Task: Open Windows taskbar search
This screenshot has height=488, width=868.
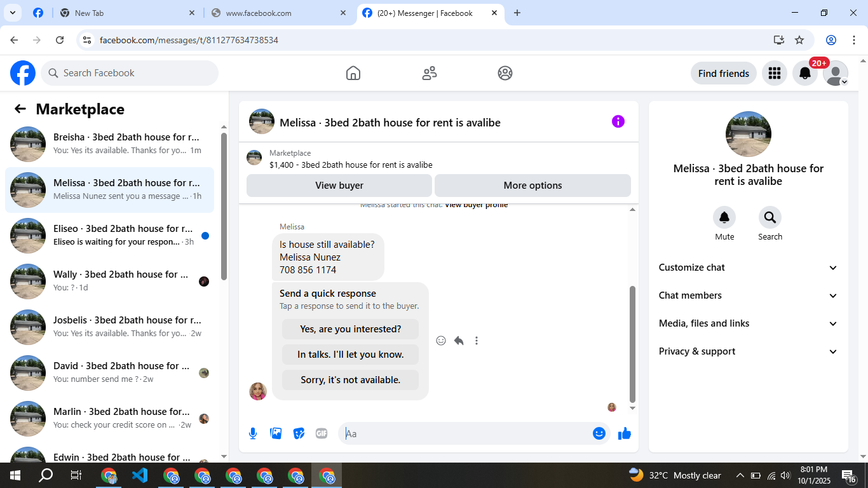Action: 46,475
